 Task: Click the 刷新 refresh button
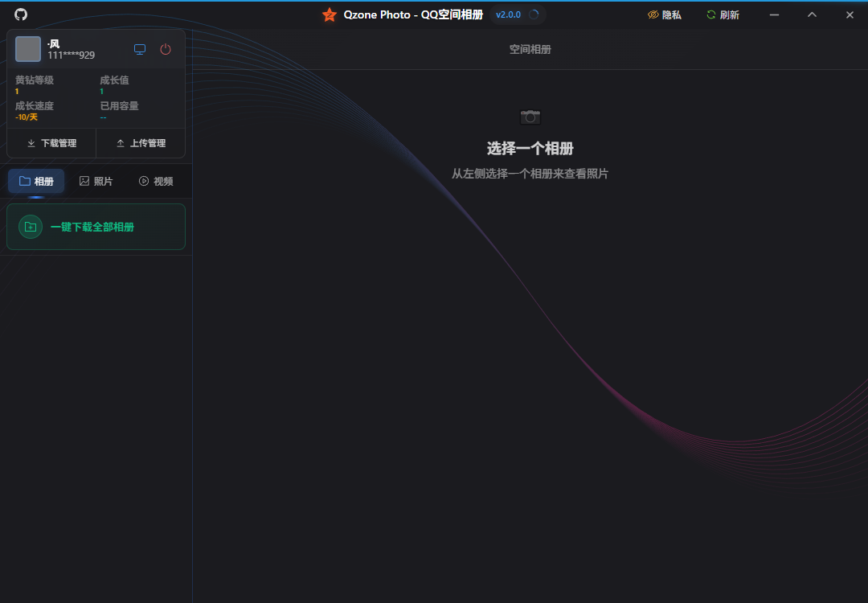[723, 15]
